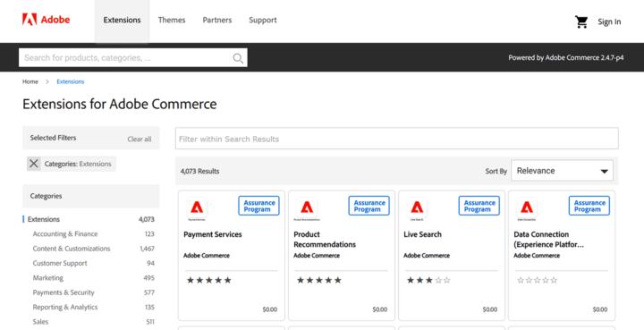
Task: Click Assurance Program badge on Product Recommendations
Action: click(369, 206)
